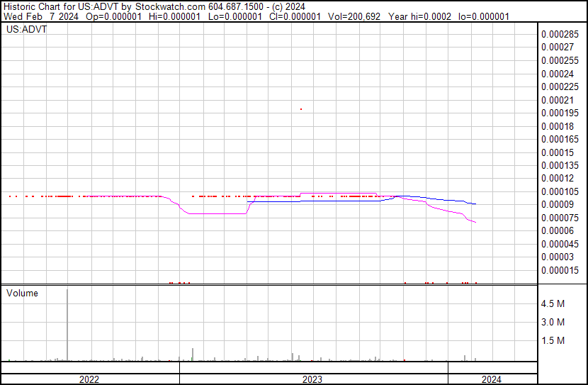Viewport: 588px width, 385px height.
Task: Click the Volume panel label
Action: coord(22,293)
